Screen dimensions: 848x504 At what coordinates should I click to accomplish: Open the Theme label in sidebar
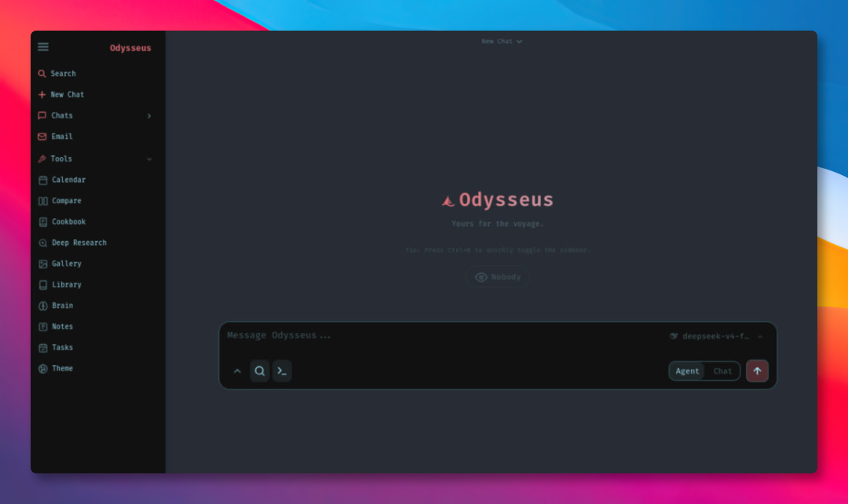(62, 369)
